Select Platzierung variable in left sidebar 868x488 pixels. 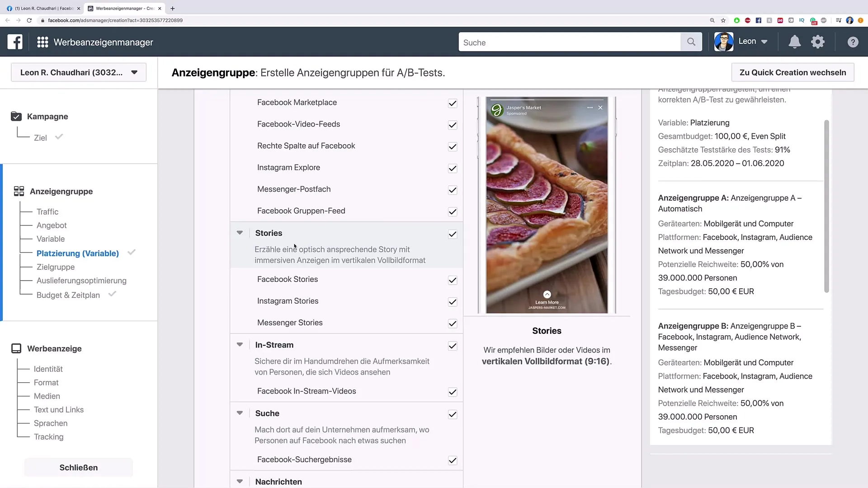point(77,253)
